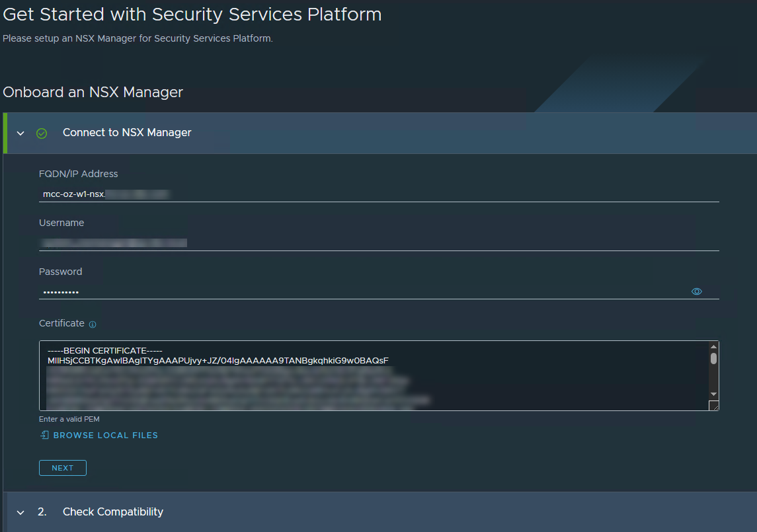The height and width of the screenshot is (532, 757).
Task: Focus the Username input field
Action: [x=378, y=243]
